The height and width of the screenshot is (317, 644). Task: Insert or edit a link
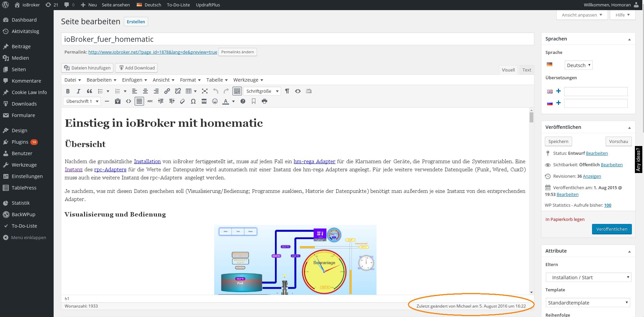pyautogui.click(x=167, y=91)
